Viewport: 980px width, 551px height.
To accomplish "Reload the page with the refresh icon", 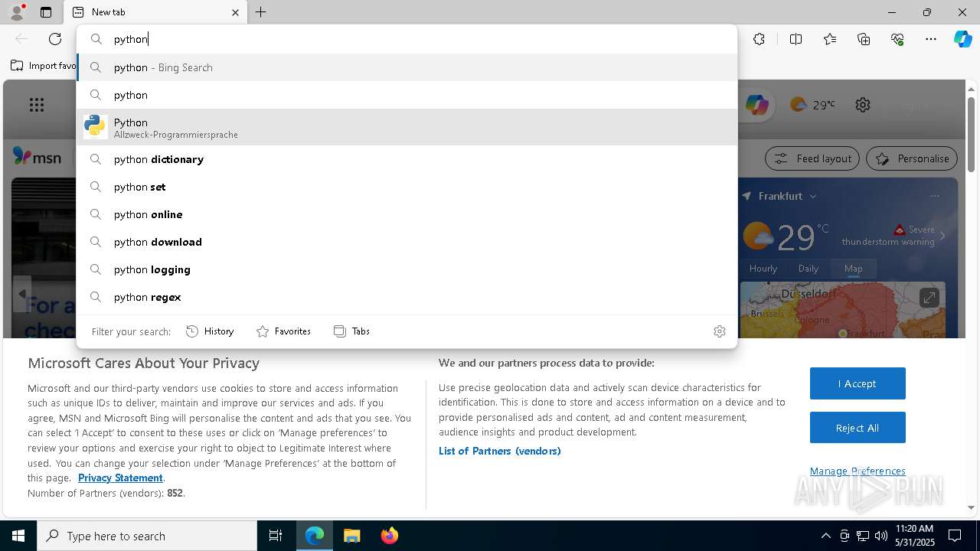I will pyautogui.click(x=55, y=39).
